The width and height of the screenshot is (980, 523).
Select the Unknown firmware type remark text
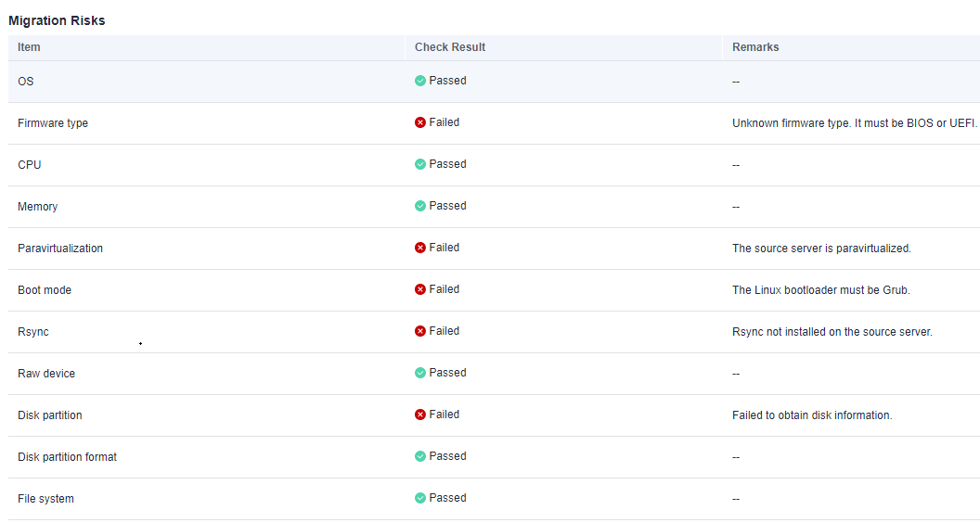[854, 123]
